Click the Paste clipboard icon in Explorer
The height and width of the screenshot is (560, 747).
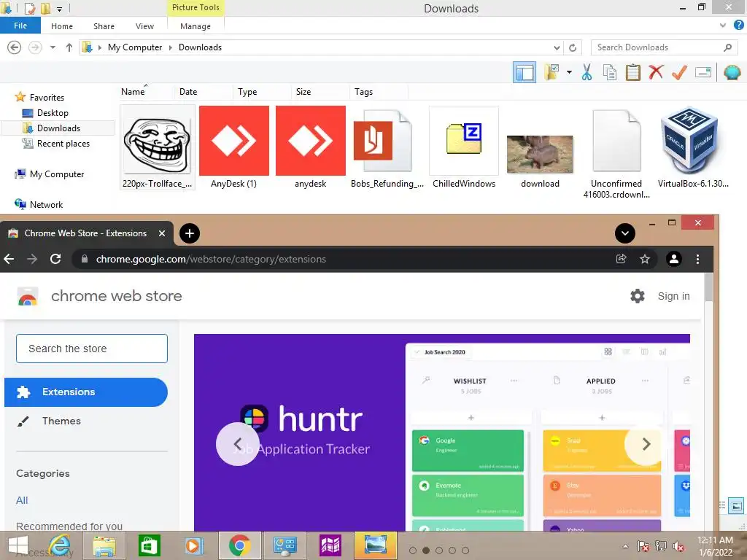[x=632, y=72]
